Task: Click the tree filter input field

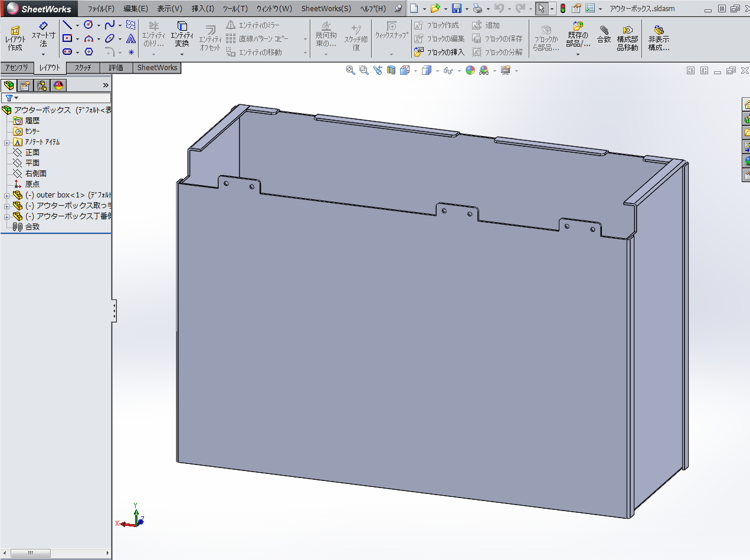Action: coord(56,98)
